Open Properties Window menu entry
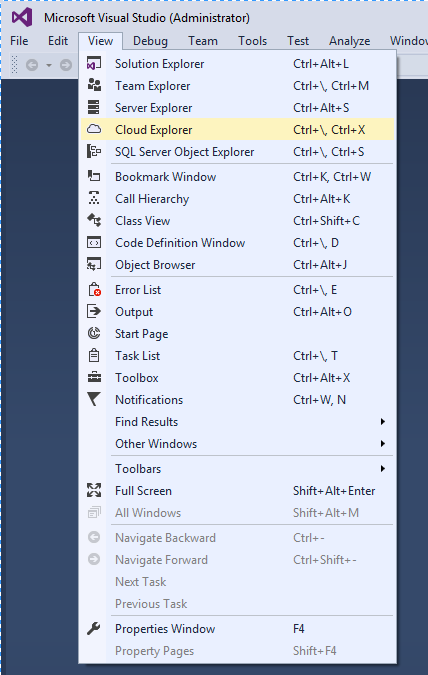The height and width of the screenshot is (675, 428). click(x=238, y=629)
